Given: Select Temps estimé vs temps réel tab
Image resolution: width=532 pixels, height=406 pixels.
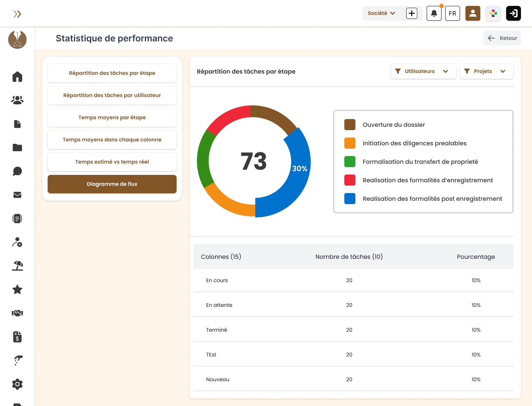Looking at the screenshot, I should click(112, 162).
